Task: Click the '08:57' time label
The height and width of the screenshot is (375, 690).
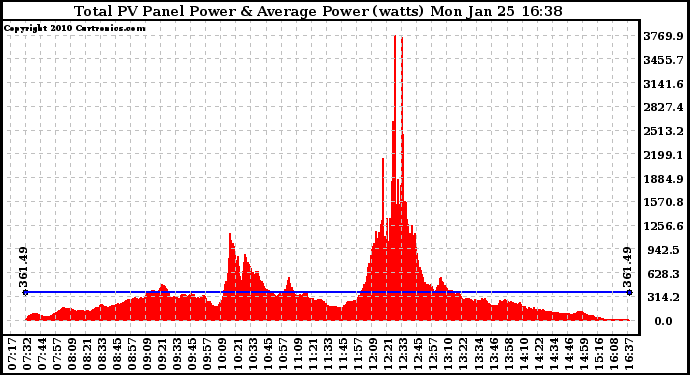Action: [132, 354]
